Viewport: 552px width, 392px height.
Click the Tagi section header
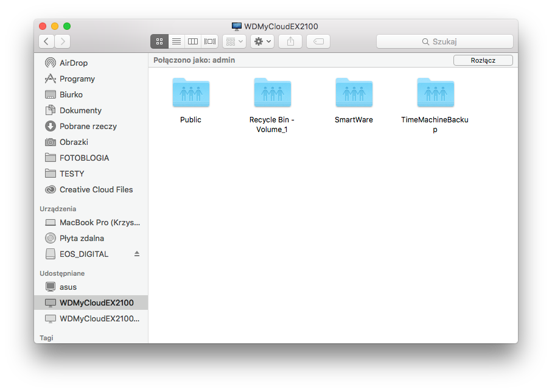(x=46, y=338)
